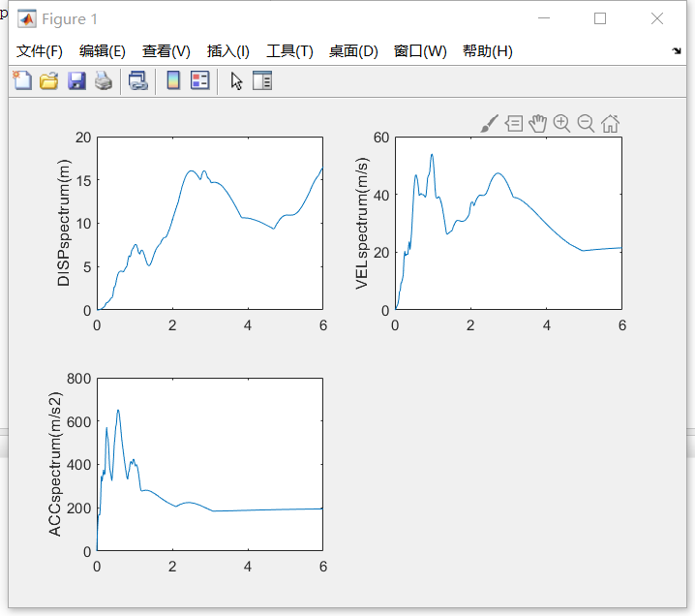
Task: Select the Zoom Out magnifier tool
Action: click(586, 123)
